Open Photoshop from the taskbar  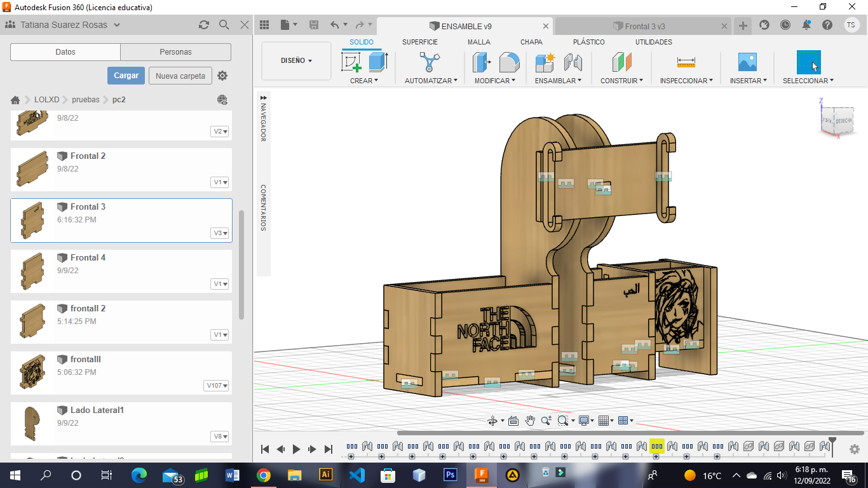pos(451,475)
